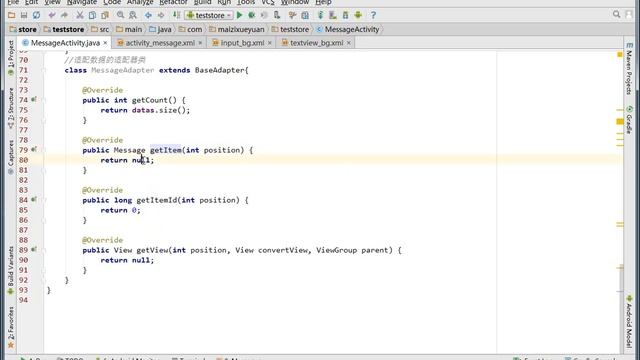This screenshot has height=360, width=640.
Task: Open the teststore run configuration dropdown
Action: pos(209,16)
